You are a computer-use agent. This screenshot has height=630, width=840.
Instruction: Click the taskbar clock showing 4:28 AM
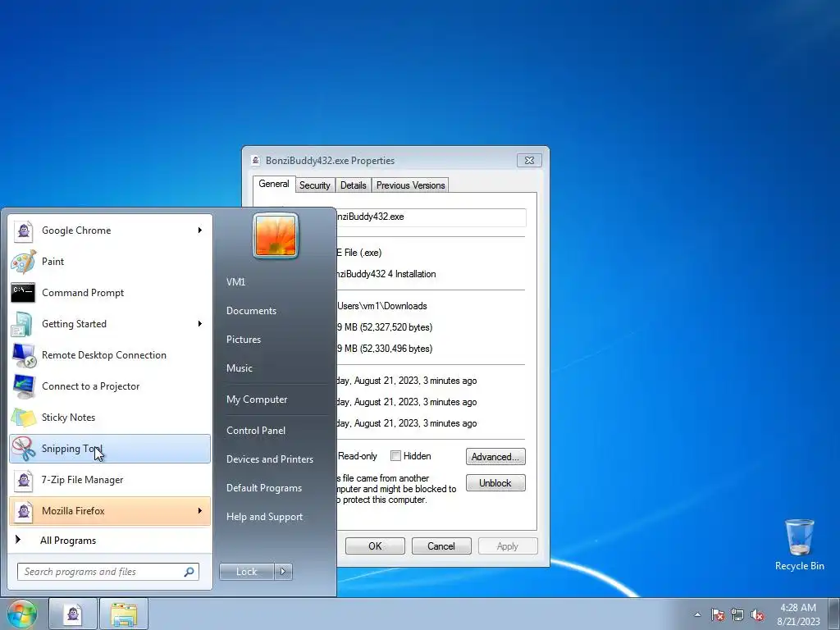pos(797,614)
